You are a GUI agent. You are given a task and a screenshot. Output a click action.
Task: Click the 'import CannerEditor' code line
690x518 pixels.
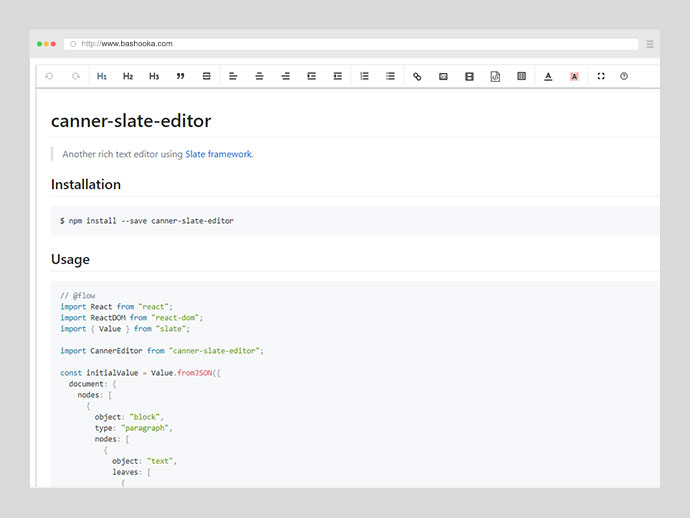[x=162, y=350]
